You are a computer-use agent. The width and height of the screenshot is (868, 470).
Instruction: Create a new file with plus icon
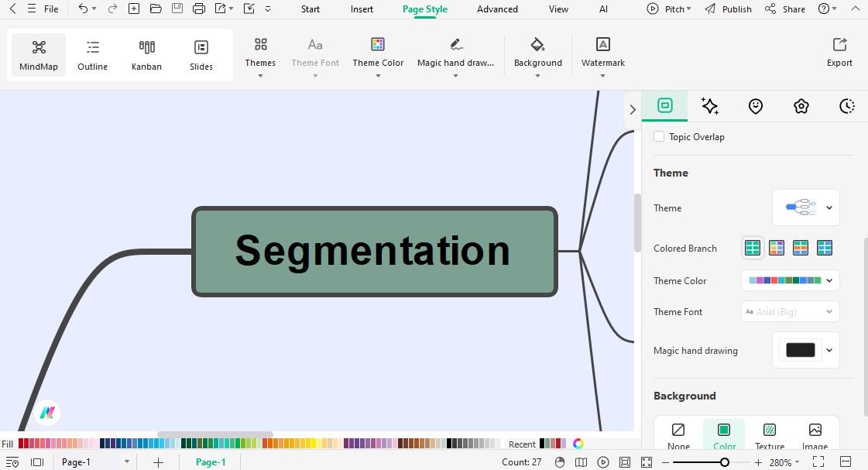[134, 9]
